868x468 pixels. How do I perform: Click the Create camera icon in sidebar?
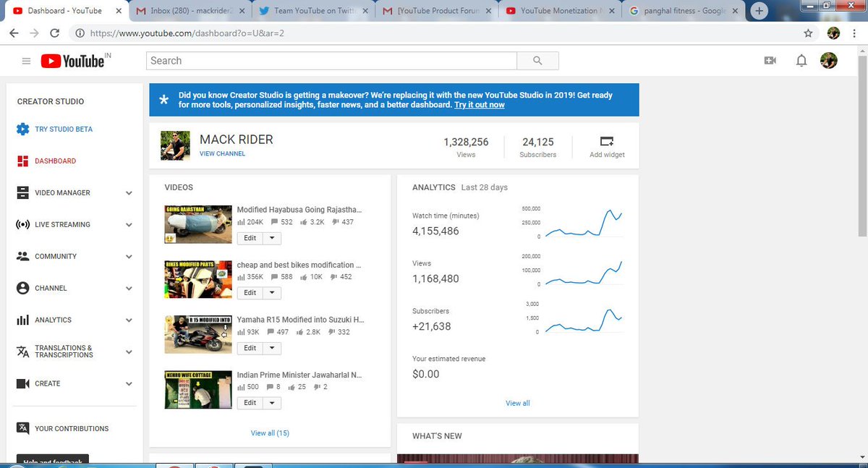tap(22, 383)
